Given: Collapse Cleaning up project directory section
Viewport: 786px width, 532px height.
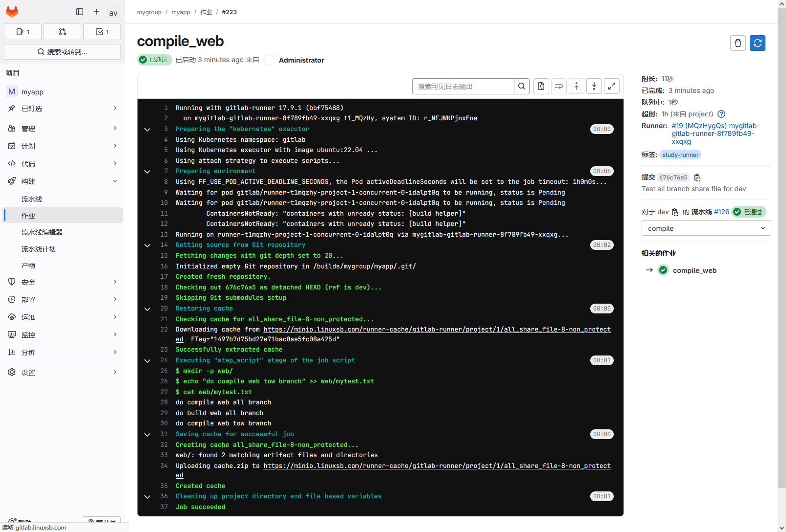Looking at the screenshot, I should coord(147,496).
